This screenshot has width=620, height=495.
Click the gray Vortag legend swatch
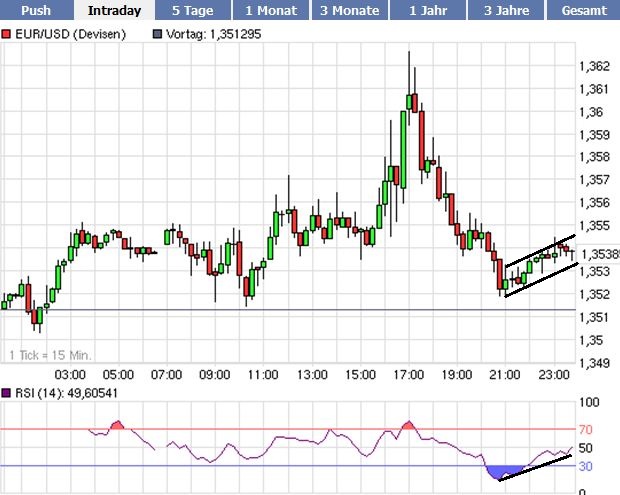click(x=157, y=34)
